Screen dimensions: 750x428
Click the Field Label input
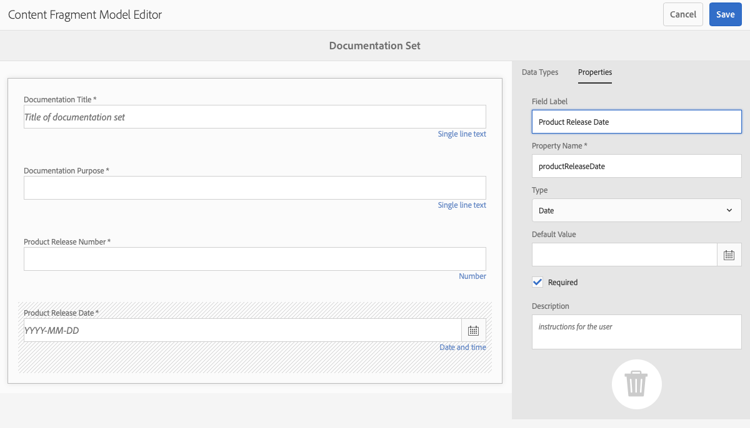point(636,122)
